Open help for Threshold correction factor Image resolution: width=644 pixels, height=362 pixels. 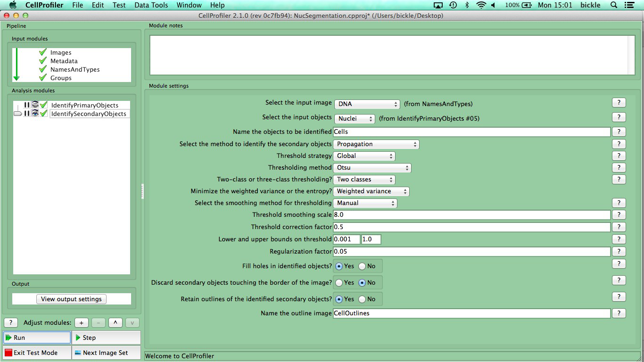pos(619,227)
